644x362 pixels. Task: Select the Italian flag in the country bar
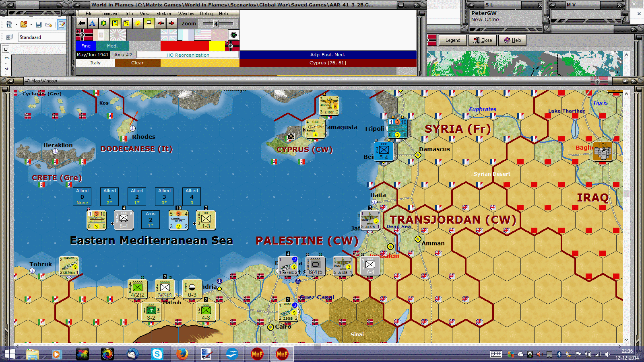pyautogui.click(x=101, y=35)
